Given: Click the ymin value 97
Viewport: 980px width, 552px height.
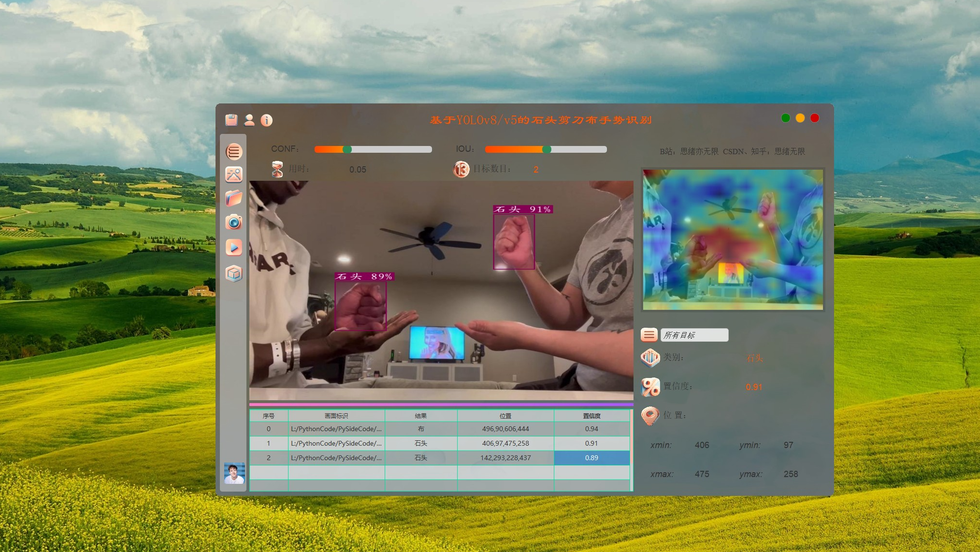Looking at the screenshot, I should point(789,445).
